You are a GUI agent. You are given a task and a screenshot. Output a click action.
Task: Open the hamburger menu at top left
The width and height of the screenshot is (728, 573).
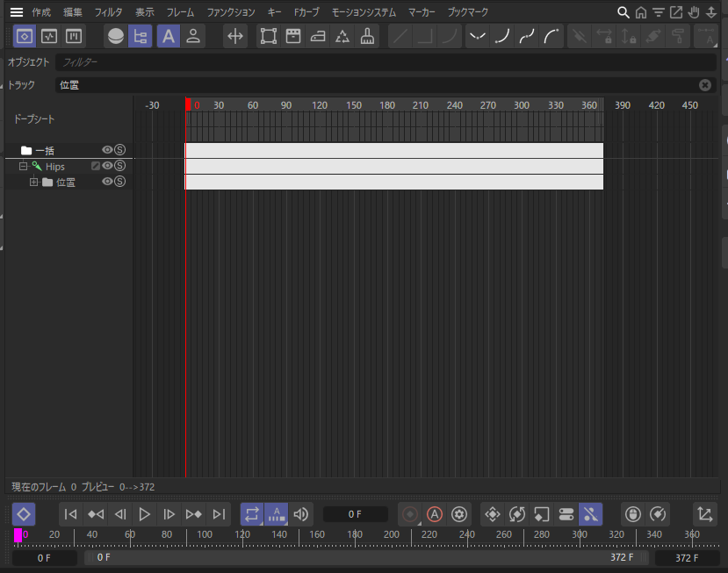coord(17,12)
